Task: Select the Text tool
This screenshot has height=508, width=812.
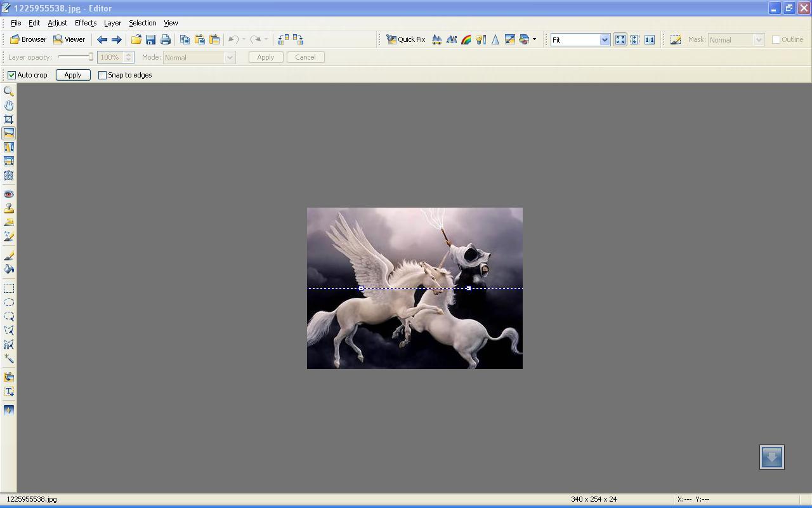Action: (x=9, y=391)
